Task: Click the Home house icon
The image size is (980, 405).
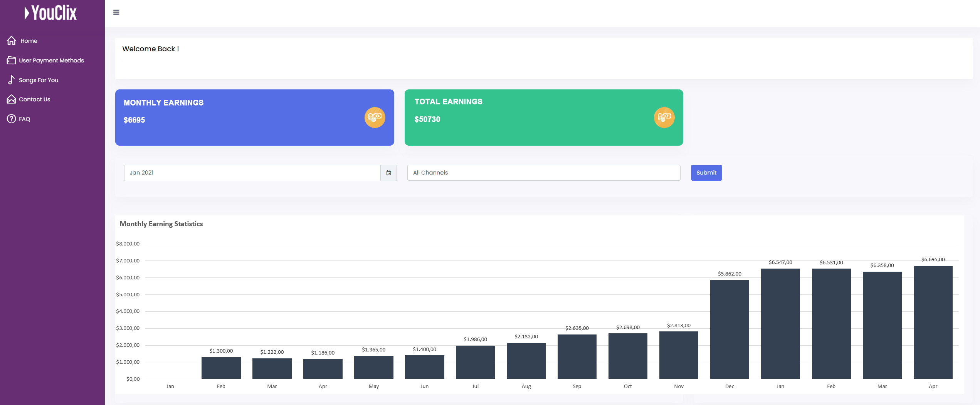Action: [12, 40]
